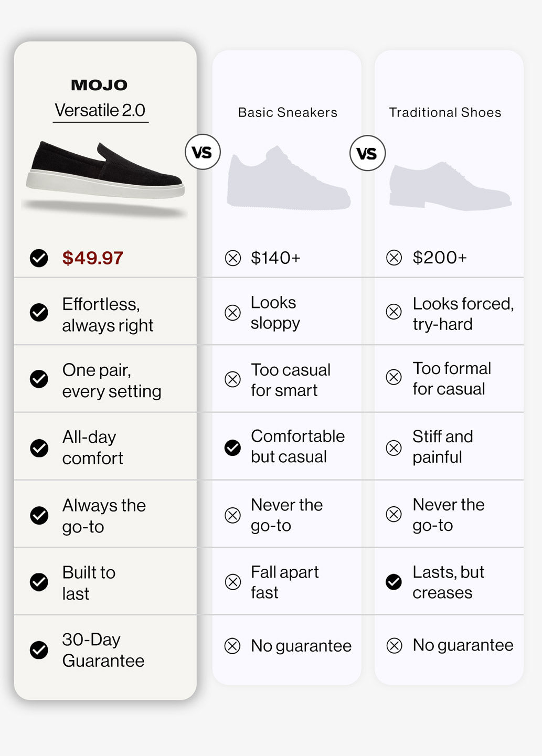Click the red $49.97 price text
Image resolution: width=542 pixels, height=756 pixels.
coord(93,258)
